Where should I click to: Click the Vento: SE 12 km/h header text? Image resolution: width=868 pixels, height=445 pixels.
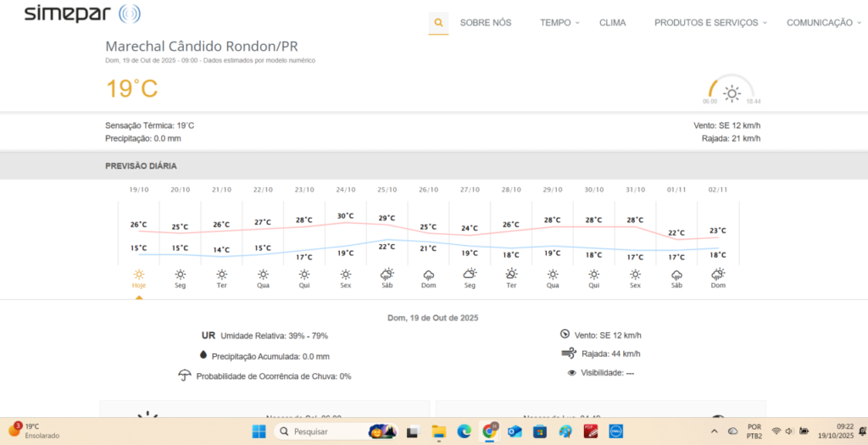click(726, 125)
